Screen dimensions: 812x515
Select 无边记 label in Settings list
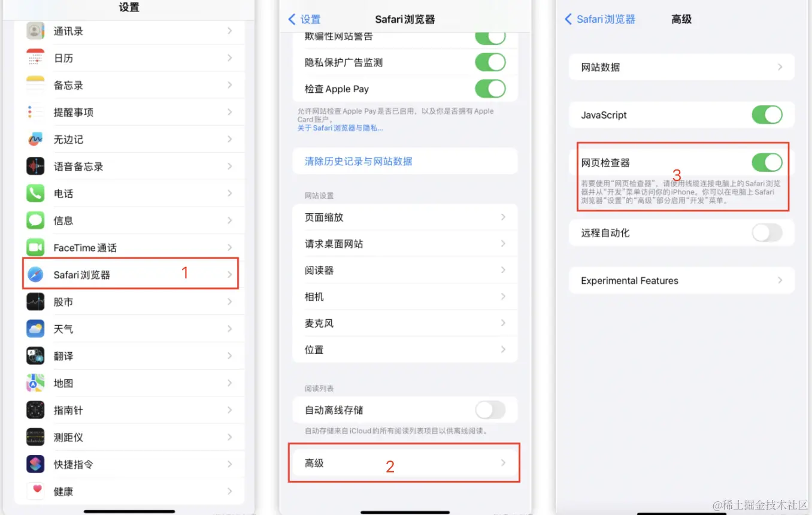tap(68, 140)
